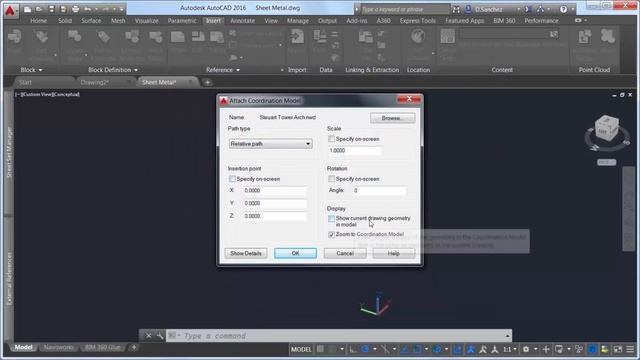Uncheck Zoom to Coordination Model
640x360 pixels.
tap(331, 235)
